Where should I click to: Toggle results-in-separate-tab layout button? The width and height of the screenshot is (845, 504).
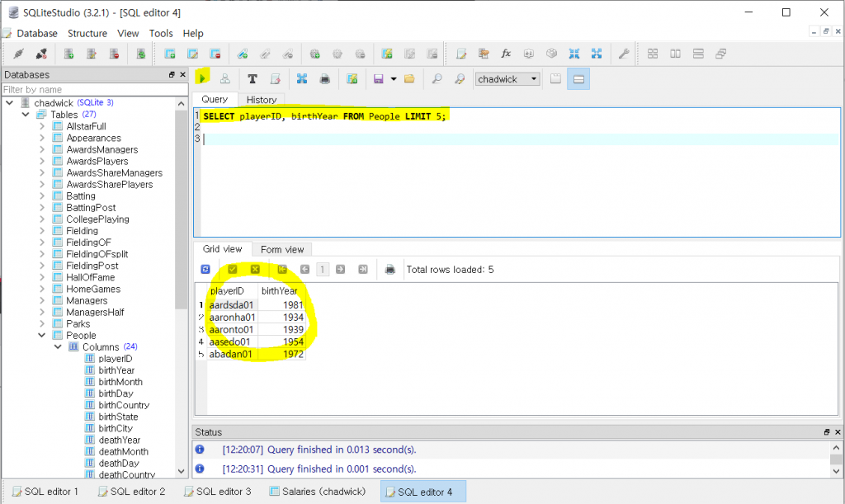coord(555,79)
